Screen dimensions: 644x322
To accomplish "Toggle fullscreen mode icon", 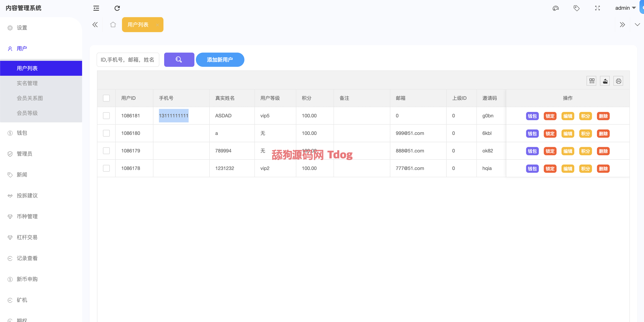I will coord(597,8).
